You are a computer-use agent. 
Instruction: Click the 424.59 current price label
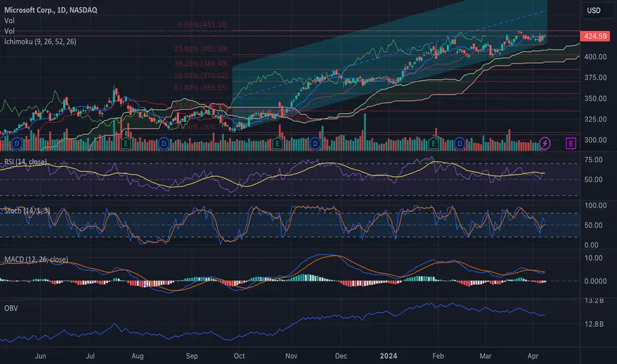click(x=595, y=36)
